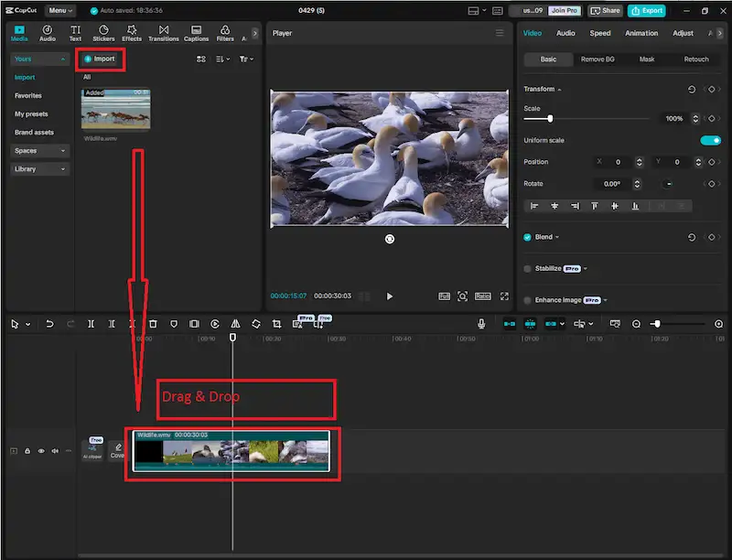Click the Import button
The width and height of the screenshot is (732, 560).
tap(100, 59)
